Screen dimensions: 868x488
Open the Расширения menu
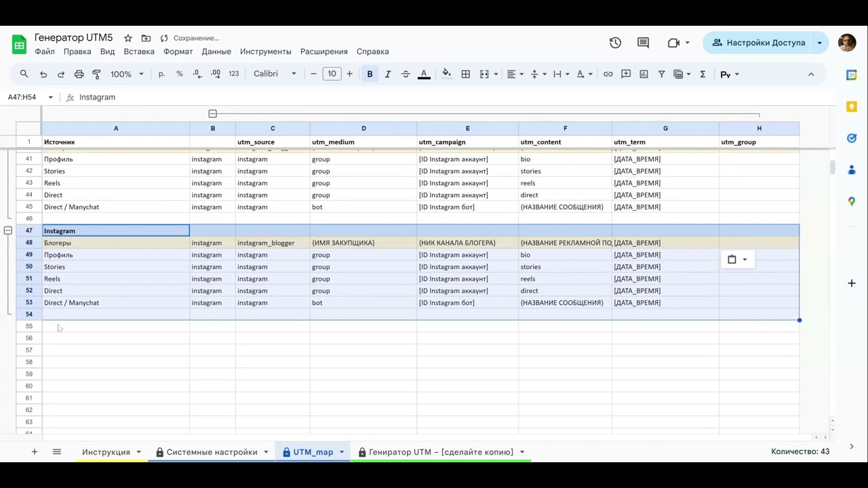click(324, 52)
